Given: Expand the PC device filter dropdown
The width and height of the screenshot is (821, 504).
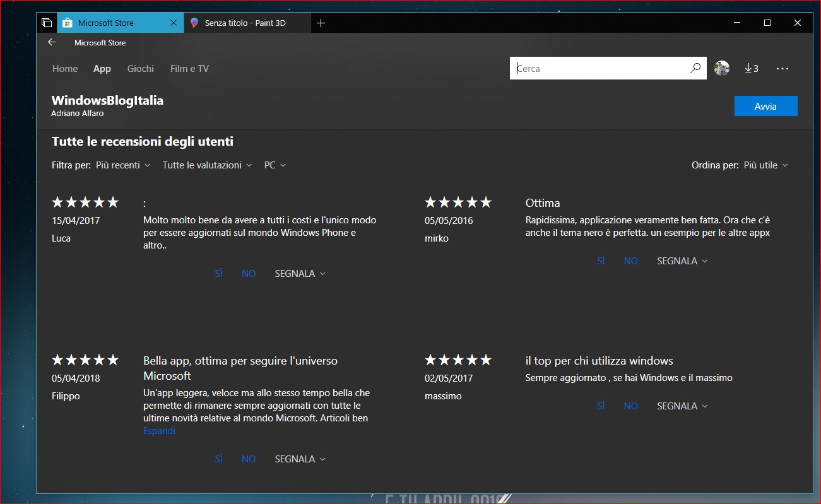Looking at the screenshot, I should tap(275, 165).
